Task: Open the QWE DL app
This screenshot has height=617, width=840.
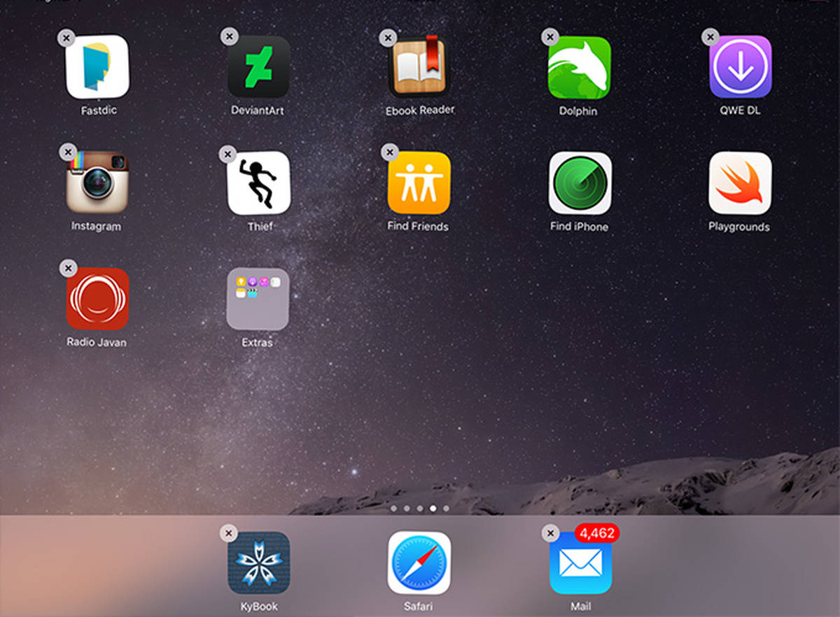Action: click(740, 67)
